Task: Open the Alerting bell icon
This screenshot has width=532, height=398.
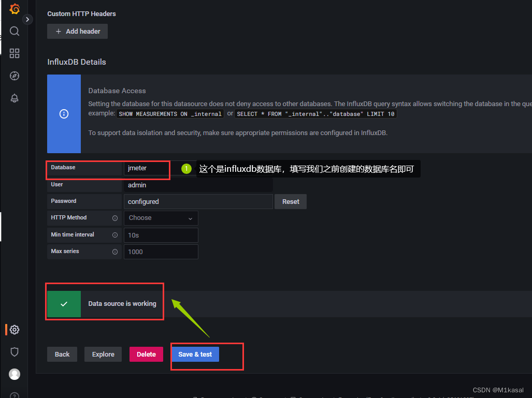Action: pos(15,98)
